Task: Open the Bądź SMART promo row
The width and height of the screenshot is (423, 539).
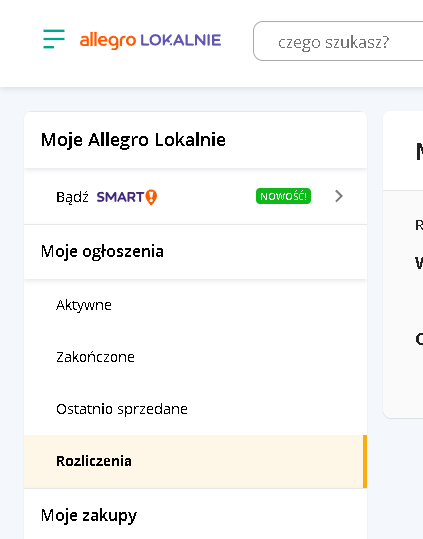Action: click(196, 197)
